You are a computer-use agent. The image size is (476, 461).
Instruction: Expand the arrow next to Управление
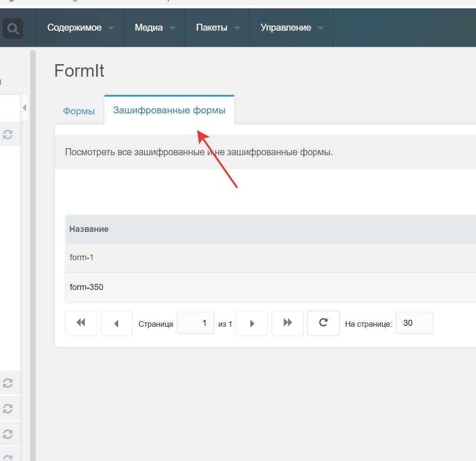(320, 28)
